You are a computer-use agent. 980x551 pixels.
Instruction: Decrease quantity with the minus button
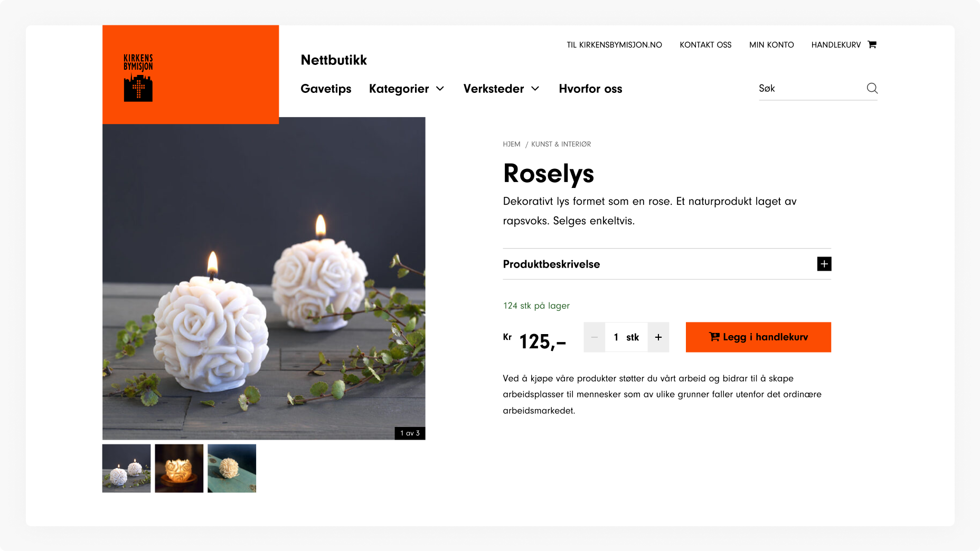click(x=595, y=337)
